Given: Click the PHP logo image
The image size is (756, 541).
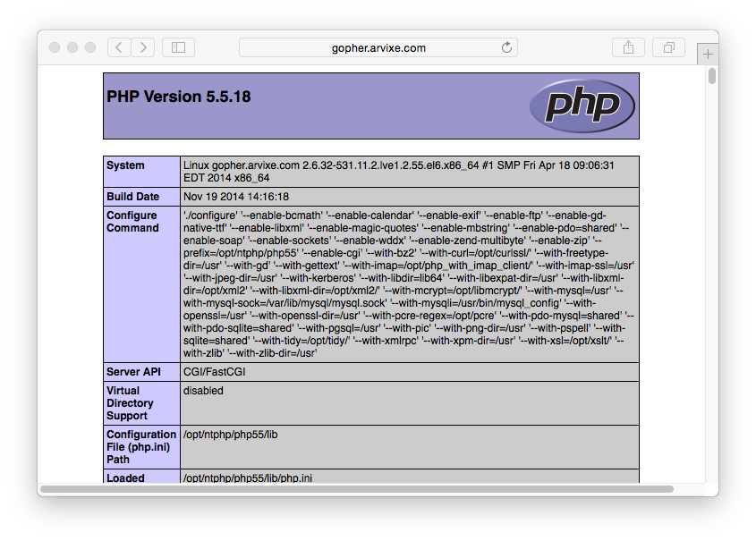Looking at the screenshot, I should (x=582, y=106).
